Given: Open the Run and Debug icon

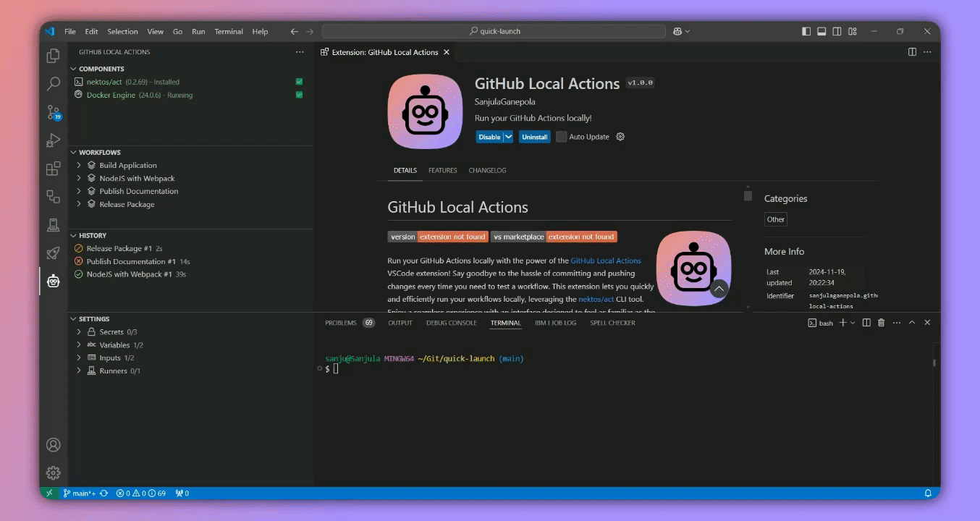Looking at the screenshot, I should [x=52, y=140].
